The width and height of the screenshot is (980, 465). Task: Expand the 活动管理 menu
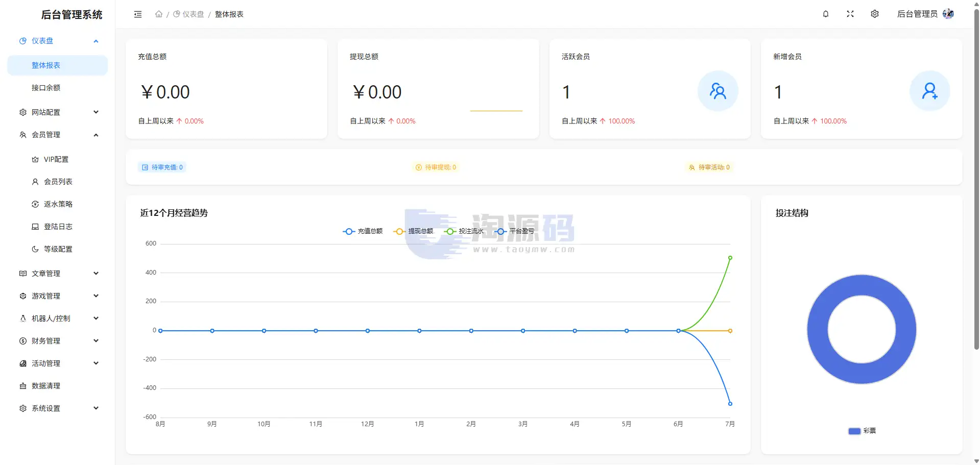point(58,363)
